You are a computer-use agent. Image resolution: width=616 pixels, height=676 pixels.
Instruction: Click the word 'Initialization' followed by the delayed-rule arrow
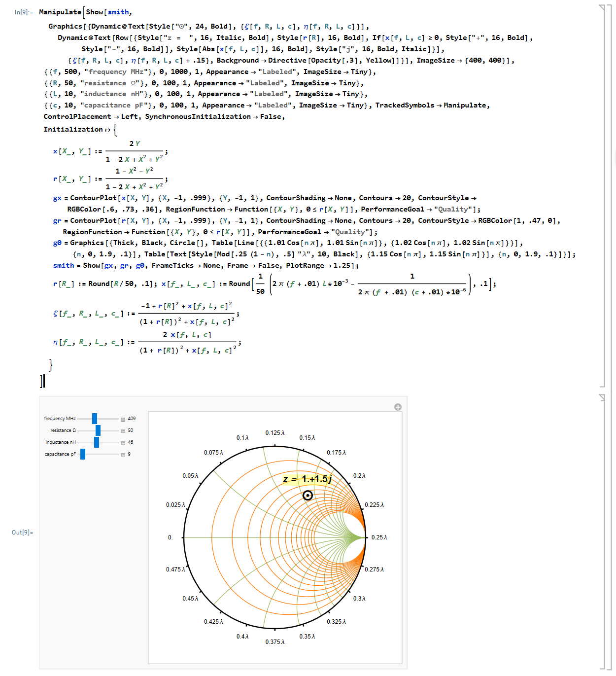[73, 129]
